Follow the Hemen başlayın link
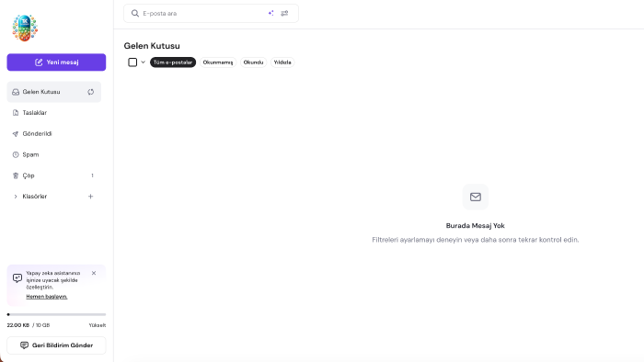644x362 pixels. click(x=46, y=297)
